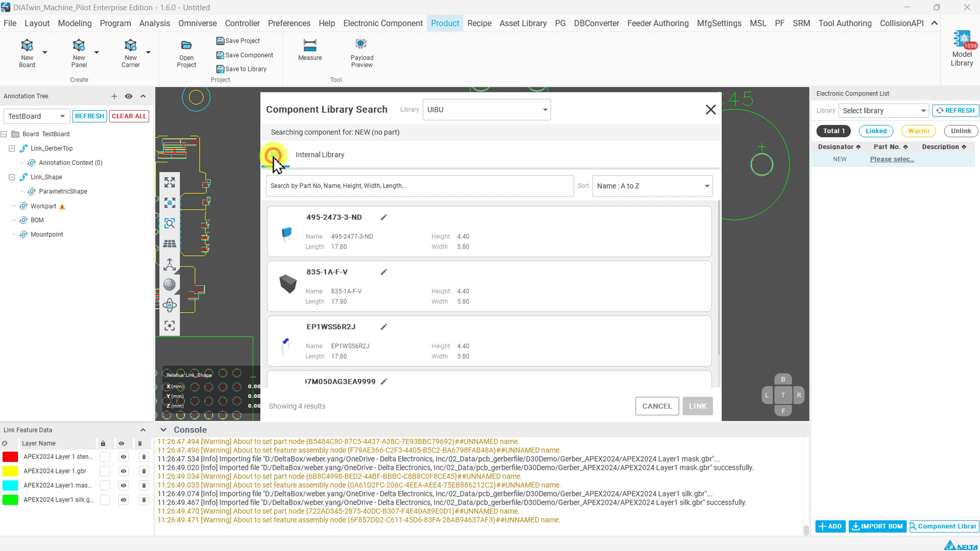This screenshot has width=980, height=551.
Task: Add annotation with the plus icon
Action: click(114, 96)
